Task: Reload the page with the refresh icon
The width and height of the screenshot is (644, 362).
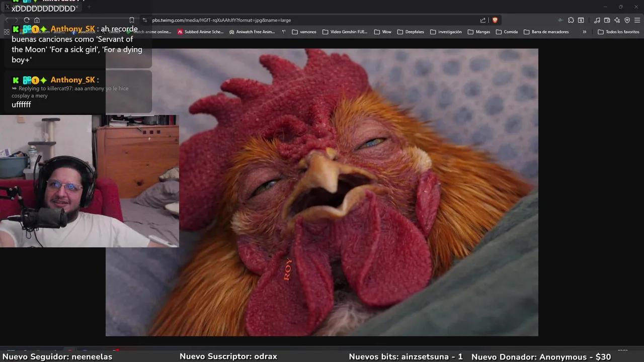Action: click(x=27, y=20)
